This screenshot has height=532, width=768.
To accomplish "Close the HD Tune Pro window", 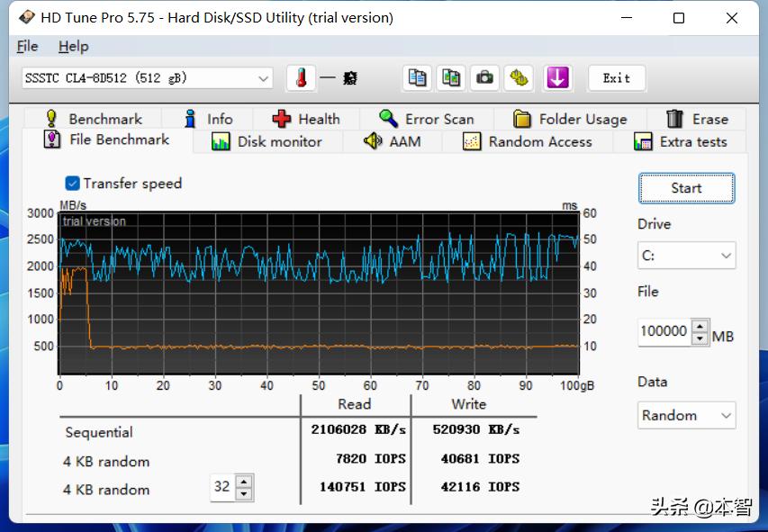I will pos(731,18).
